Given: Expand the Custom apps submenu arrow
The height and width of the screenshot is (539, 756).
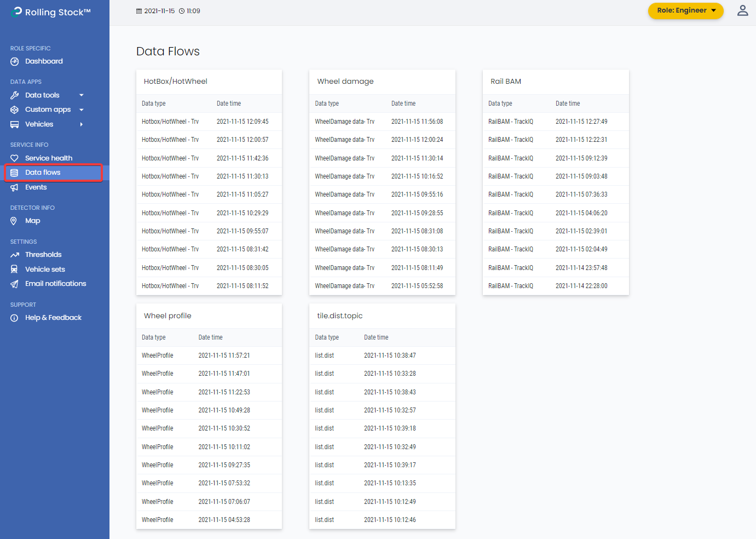Looking at the screenshot, I should tap(82, 110).
